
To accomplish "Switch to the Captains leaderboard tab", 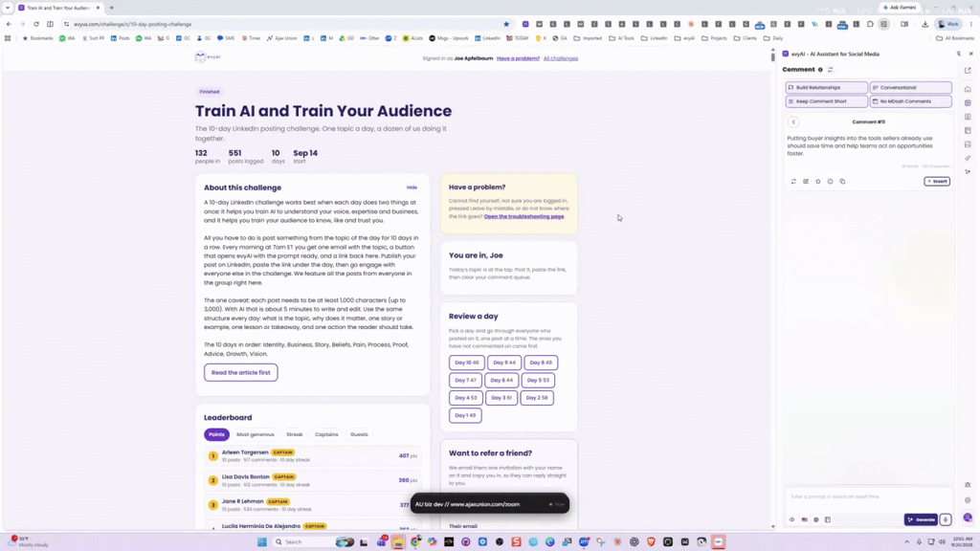I will [x=326, y=434].
